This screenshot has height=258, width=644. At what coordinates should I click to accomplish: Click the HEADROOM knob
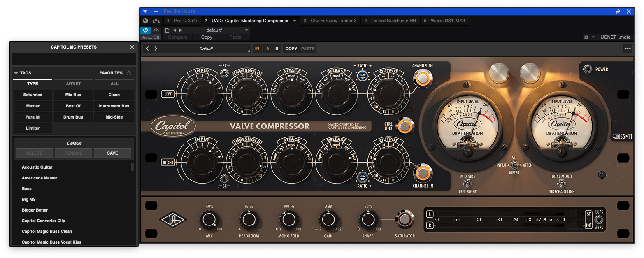(249, 220)
